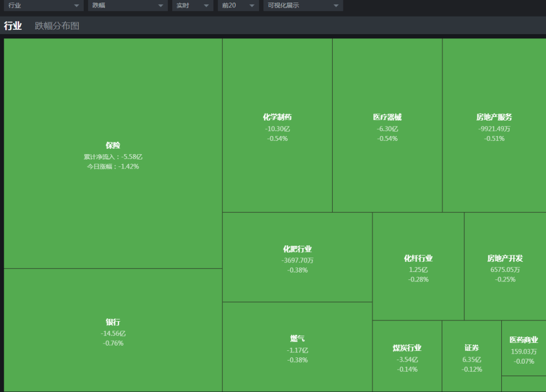
Task: Click the 煤炭行业 treemap tile
Action: [x=407, y=356]
